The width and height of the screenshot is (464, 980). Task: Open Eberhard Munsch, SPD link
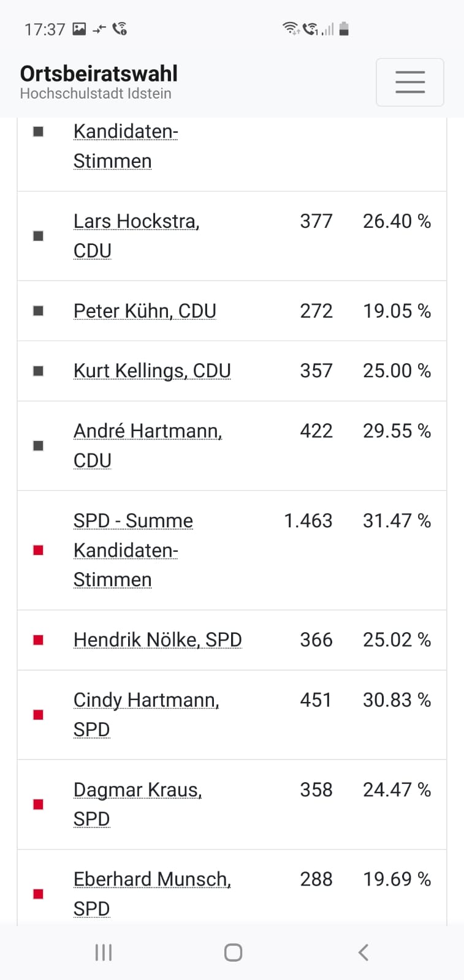(x=152, y=894)
